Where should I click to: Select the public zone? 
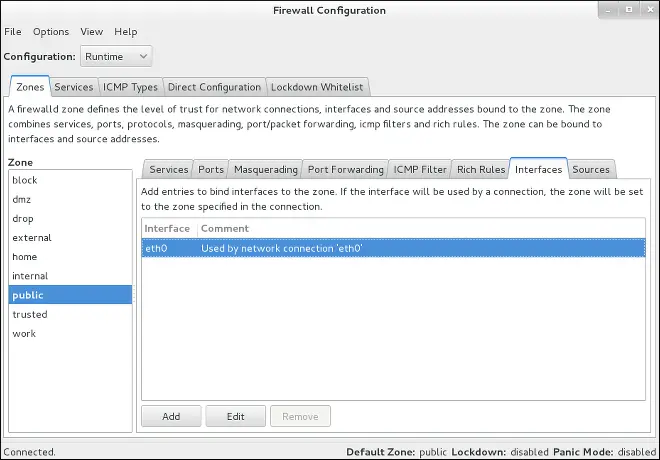[x=70, y=295]
